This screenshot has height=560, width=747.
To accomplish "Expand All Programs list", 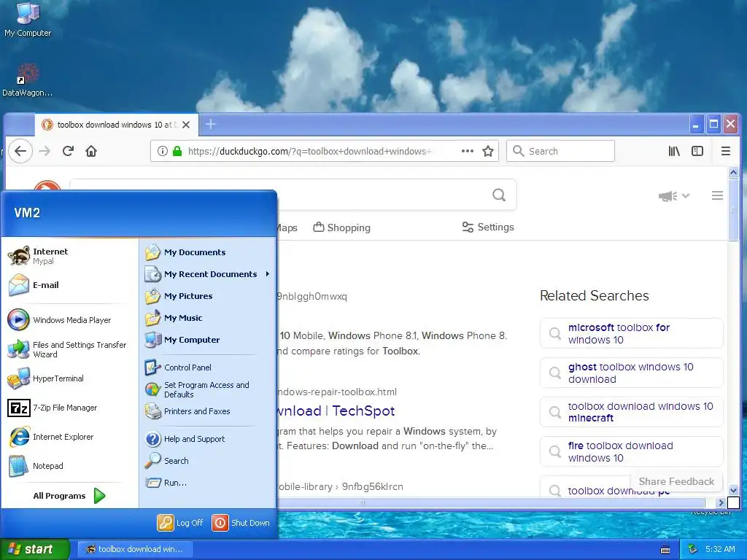I will coord(69,496).
